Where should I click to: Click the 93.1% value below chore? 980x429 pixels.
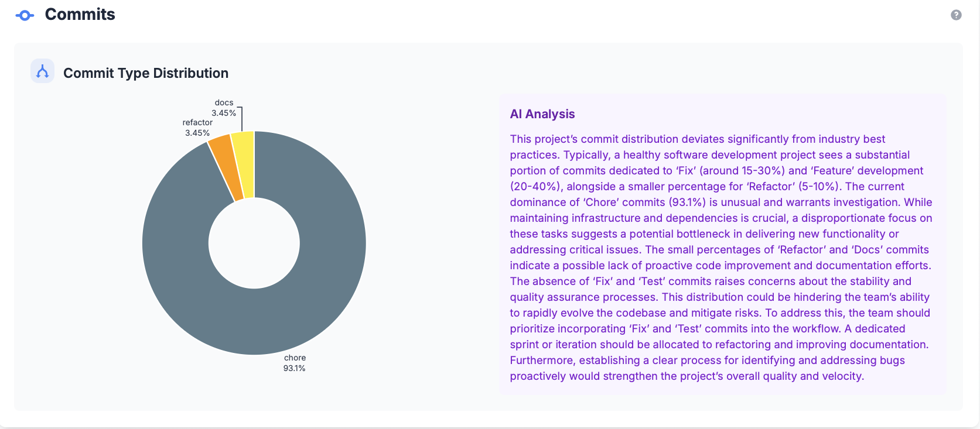(294, 368)
